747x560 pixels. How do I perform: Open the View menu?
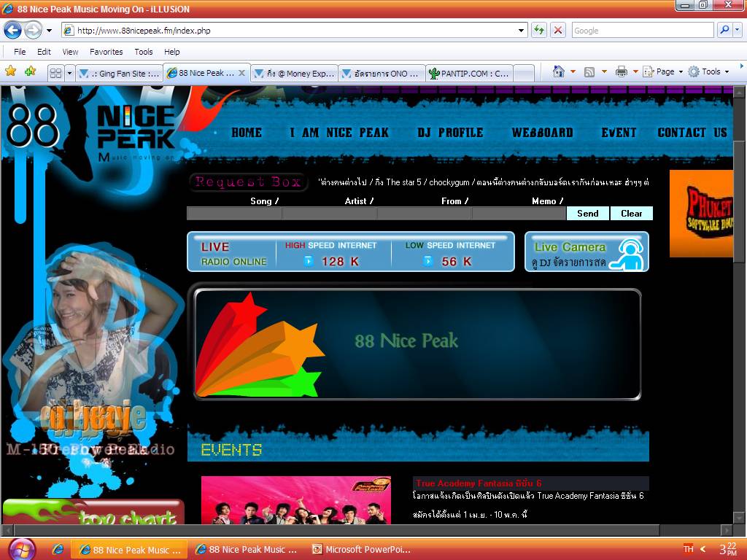[70, 52]
